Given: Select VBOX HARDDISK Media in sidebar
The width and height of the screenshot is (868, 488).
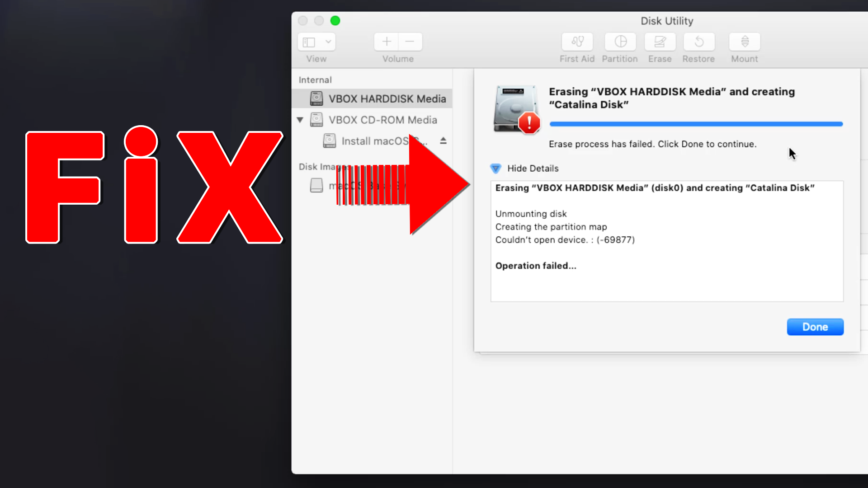Looking at the screenshot, I should click(387, 99).
